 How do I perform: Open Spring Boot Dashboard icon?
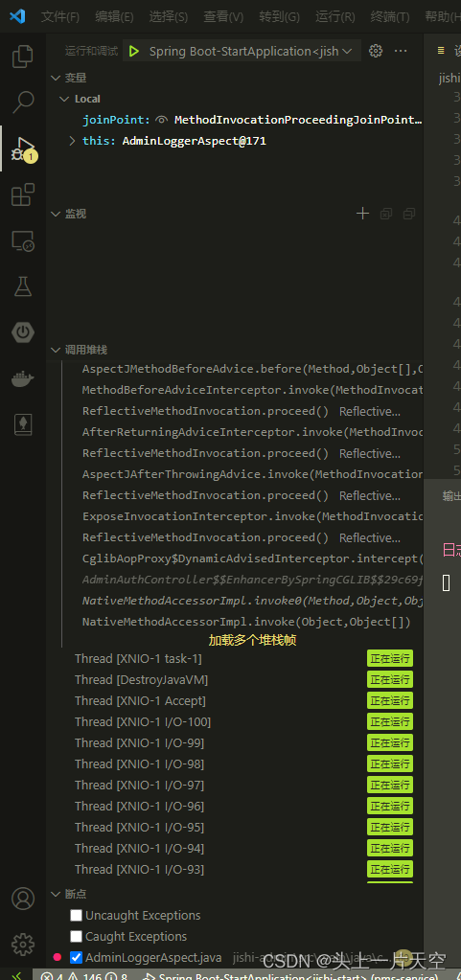pos(23,332)
